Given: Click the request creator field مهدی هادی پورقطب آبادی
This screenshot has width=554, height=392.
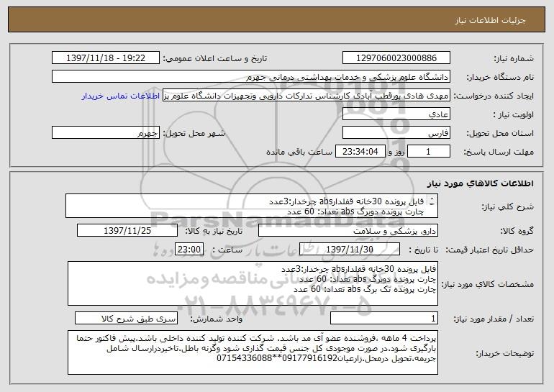Looking at the screenshot, I should pyautogui.click(x=306, y=96).
